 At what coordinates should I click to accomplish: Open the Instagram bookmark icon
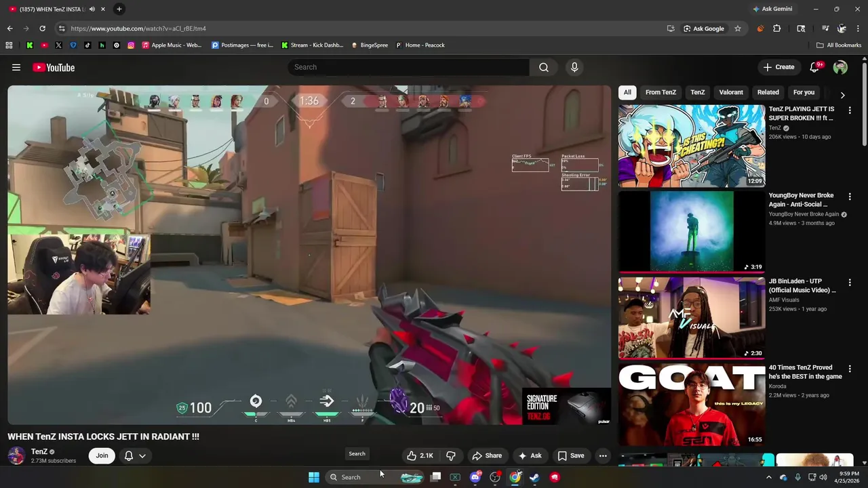131,45
